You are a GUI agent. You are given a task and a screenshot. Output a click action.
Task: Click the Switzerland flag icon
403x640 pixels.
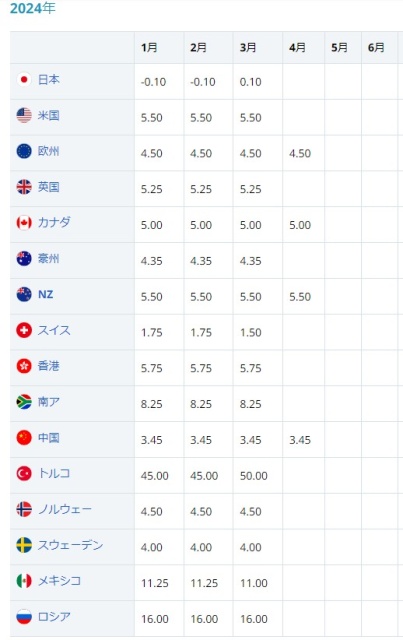click(x=24, y=330)
